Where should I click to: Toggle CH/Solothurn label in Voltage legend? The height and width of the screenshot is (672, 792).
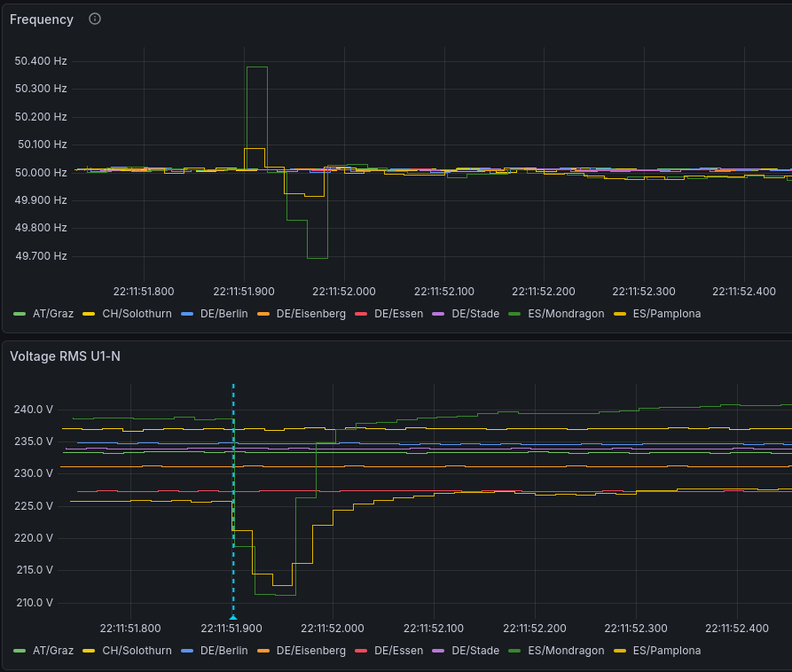pos(137,651)
